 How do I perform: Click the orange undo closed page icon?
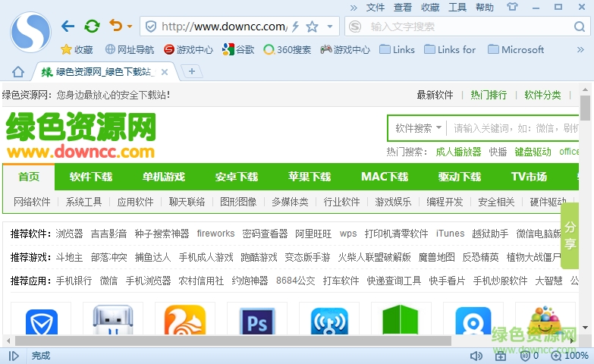pos(115,27)
